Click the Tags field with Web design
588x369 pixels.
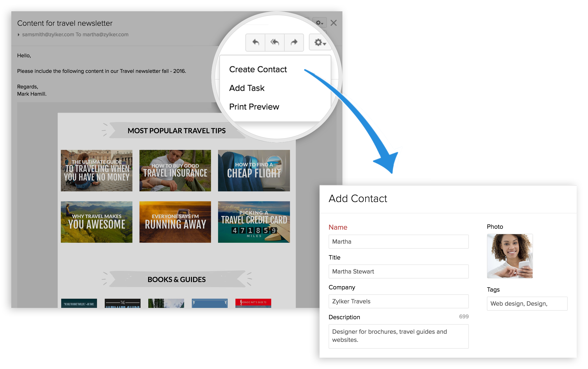pos(527,303)
